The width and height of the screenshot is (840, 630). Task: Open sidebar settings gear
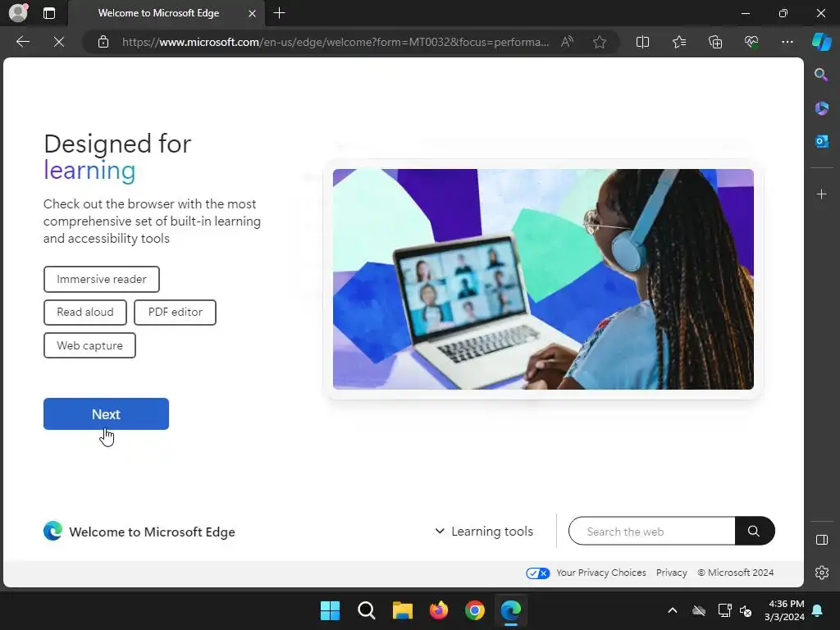(x=821, y=573)
